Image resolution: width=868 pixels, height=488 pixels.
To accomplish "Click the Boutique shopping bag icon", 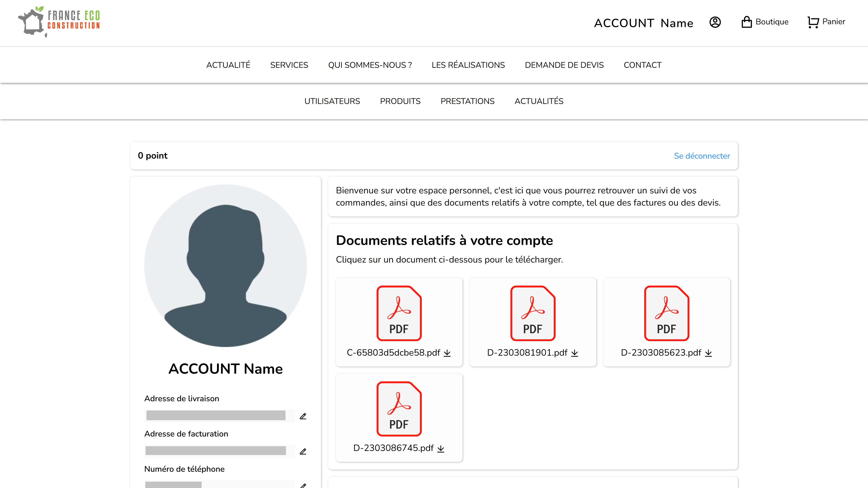I will pyautogui.click(x=746, y=22).
